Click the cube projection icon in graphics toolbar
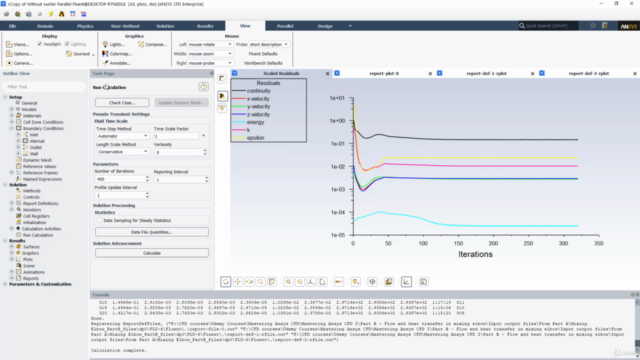This screenshot has height=360, width=640. click(372, 282)
